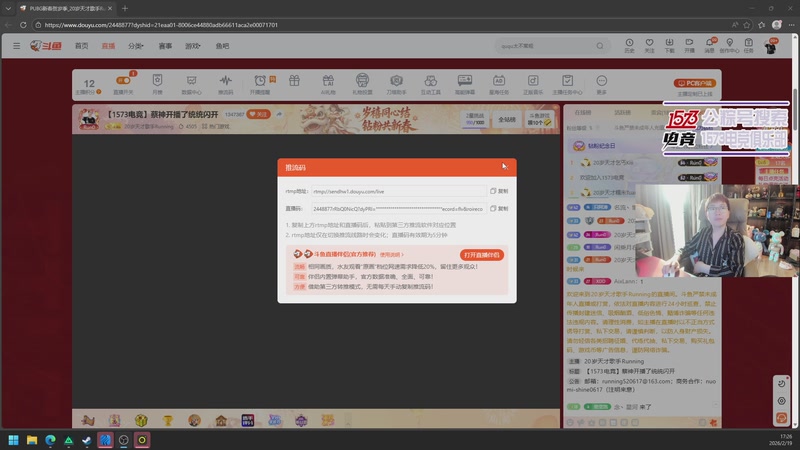Image resolution: width=800 pixels, height=450 pixels.
Task: Open 消息 notifications bell
Action: pos(710,45)
